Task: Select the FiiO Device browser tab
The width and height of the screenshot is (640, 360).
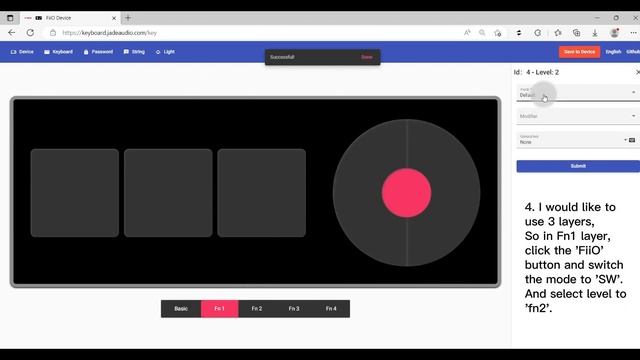Action: point(70,18)
